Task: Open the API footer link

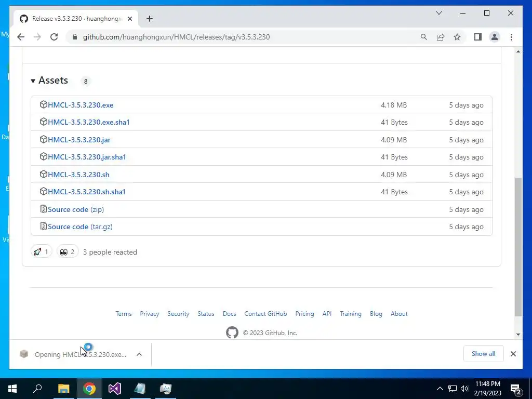Action: click(x=327, y=314)
